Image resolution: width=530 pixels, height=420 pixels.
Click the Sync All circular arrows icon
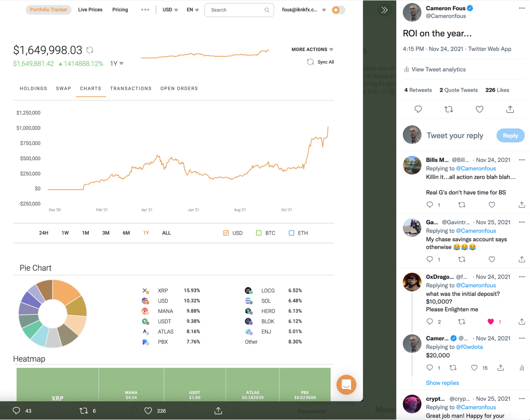pyautogui.click(x=310, y=62)
